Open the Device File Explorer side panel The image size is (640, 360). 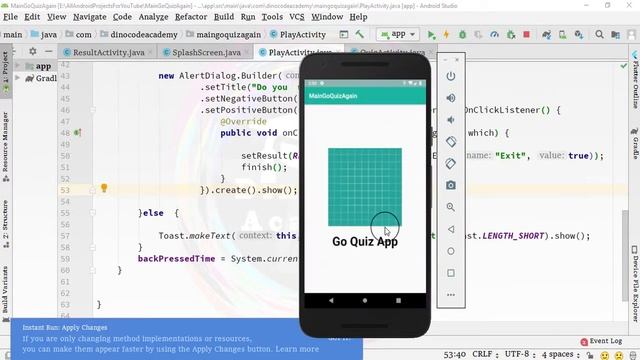(635, 283)
